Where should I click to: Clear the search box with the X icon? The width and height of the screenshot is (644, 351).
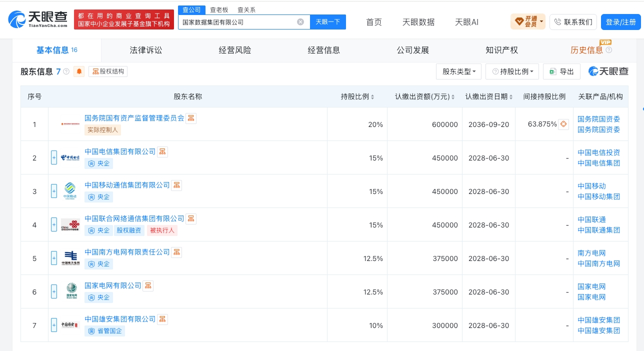[x=300, y=22]
